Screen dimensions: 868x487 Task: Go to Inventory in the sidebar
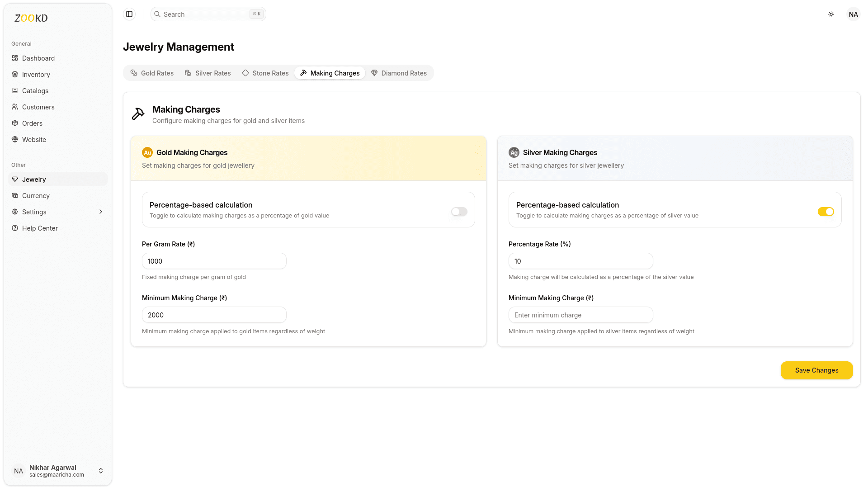pyautogui.click(x=36, y=75)
